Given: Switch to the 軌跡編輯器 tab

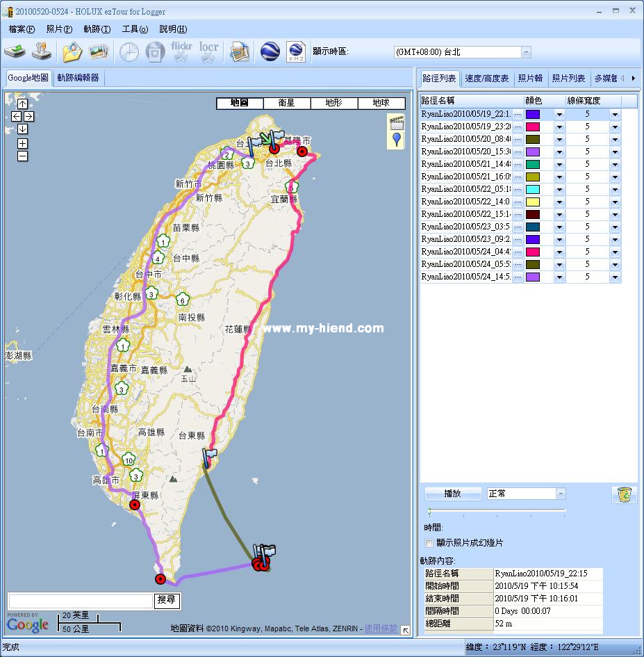Looking at the screenshot, I should [79, 78].
